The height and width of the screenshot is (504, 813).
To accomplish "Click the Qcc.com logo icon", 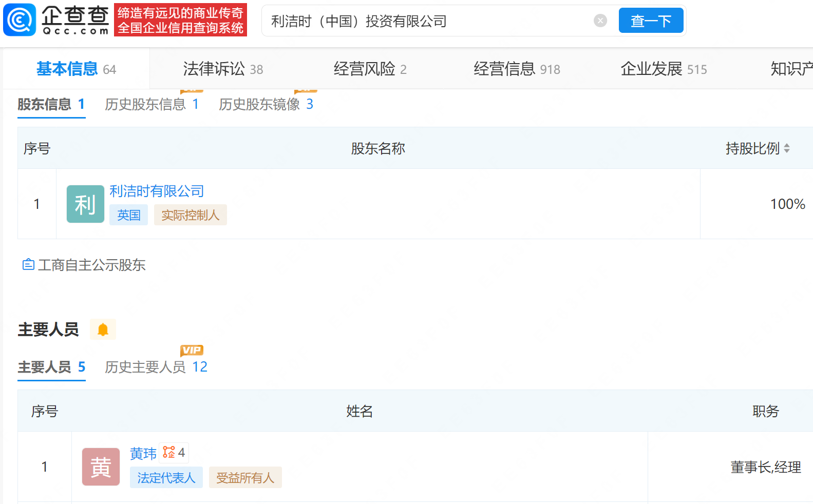I will tap(20, 20).
